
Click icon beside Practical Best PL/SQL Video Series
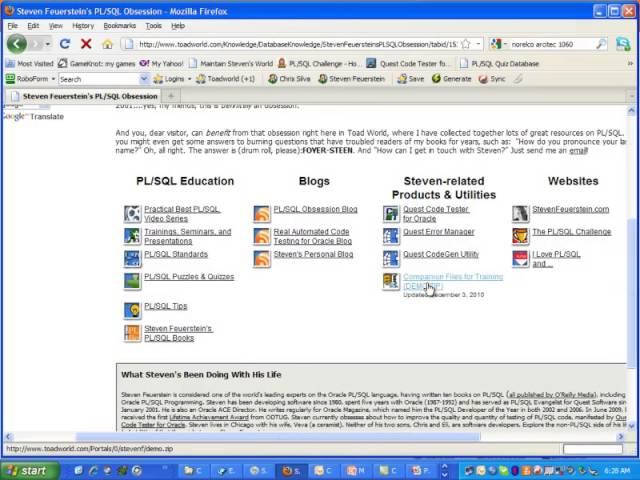click(x=132, y=213)
